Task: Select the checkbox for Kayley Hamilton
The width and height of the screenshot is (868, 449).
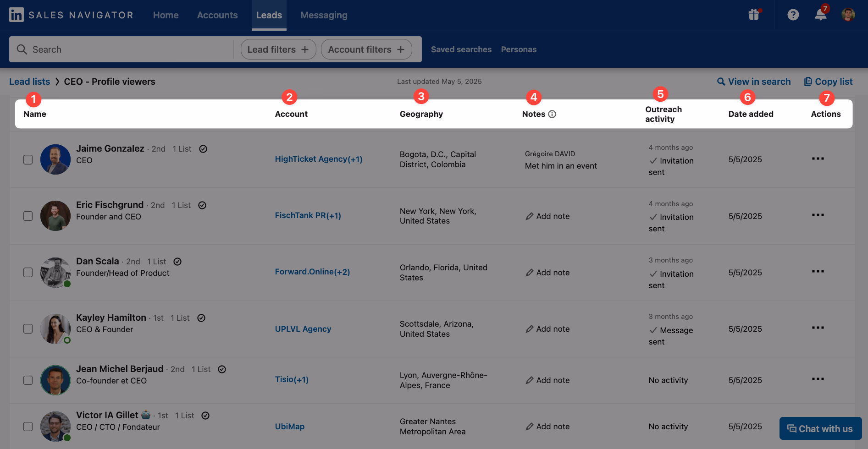Action: [28, 329]
